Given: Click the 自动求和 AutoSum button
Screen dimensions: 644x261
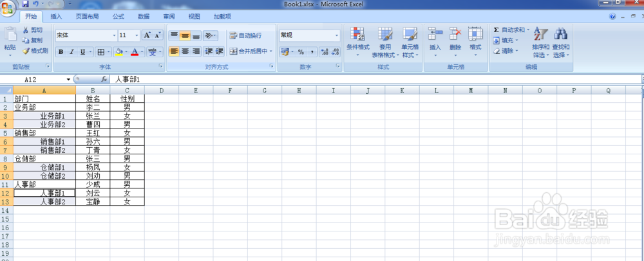Looking at the screenshot, I should pyautogui.click(x=509, y=30).
